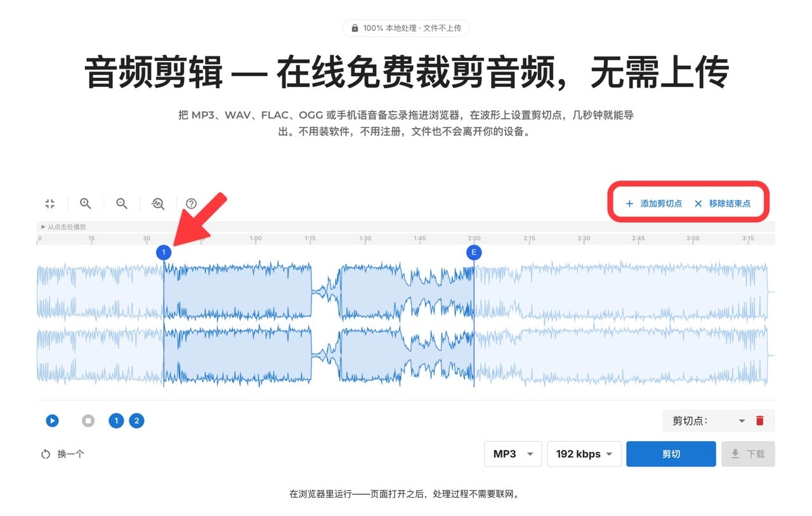812x516 pixels.
Task: Zoom out of the waveform
Action: pos(122,203)
